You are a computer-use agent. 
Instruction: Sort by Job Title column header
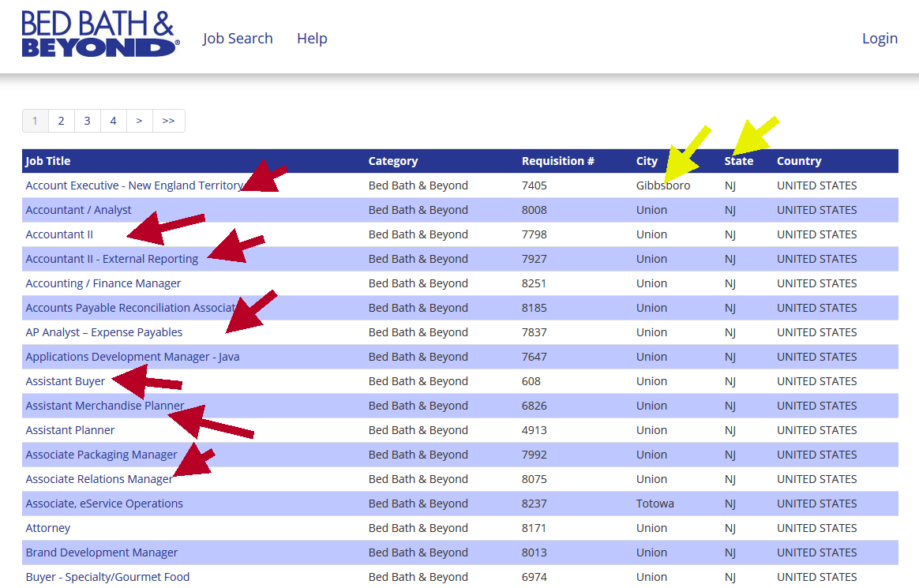[x=48, y=161]
